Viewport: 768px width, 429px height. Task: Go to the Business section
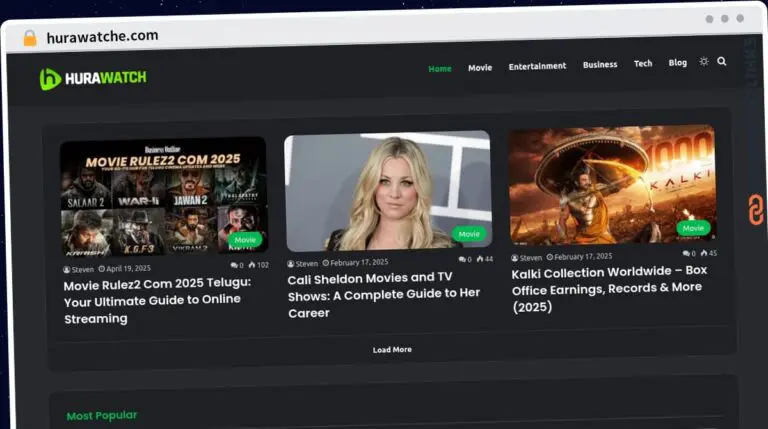[x=600, y=65]
